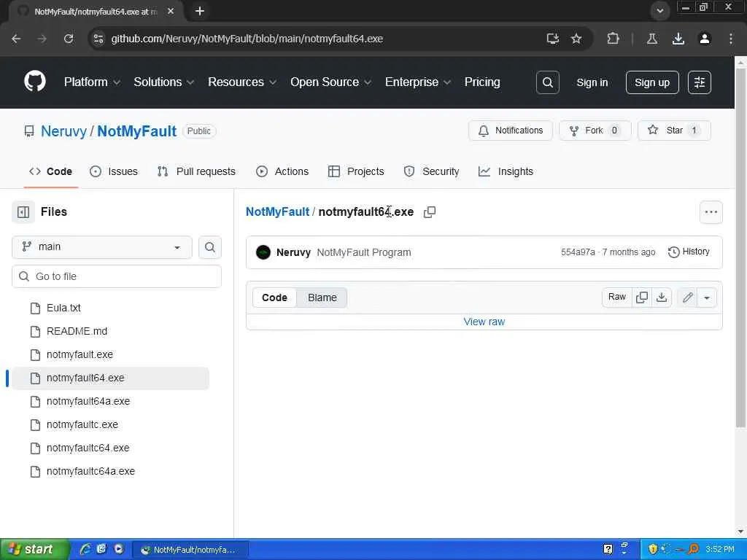
Task: Fork the repository button
Action: 595,131
